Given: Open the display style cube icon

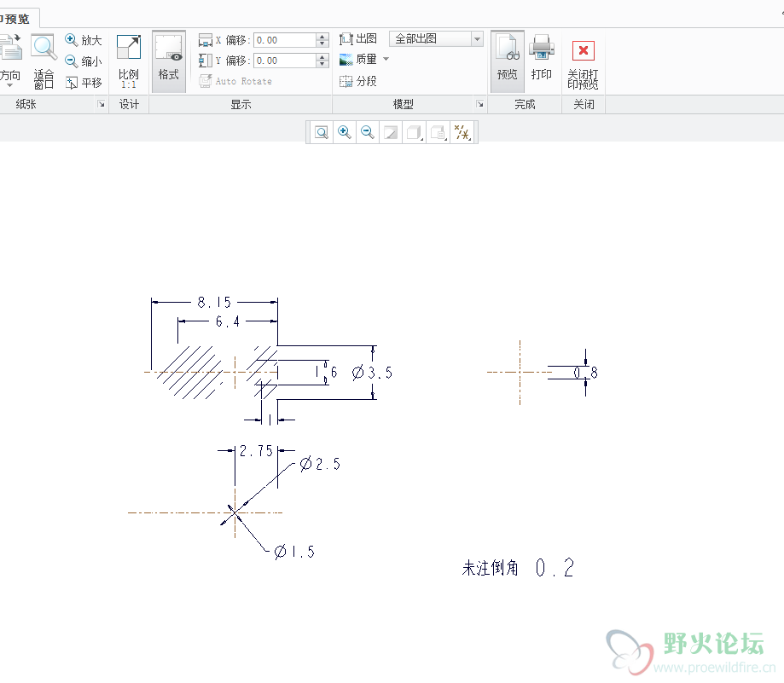Looking at the screenshot, I should (x=414, y=132).
